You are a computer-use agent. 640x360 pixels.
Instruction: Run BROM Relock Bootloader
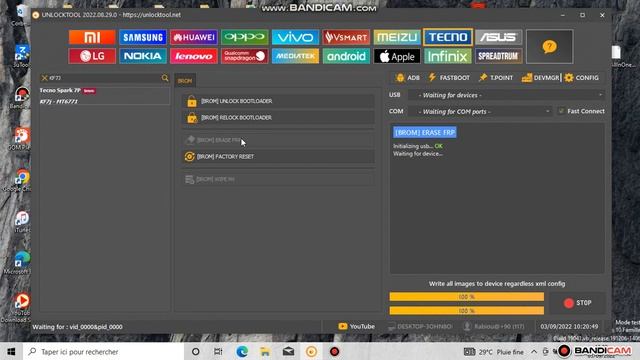click(278, 118)
